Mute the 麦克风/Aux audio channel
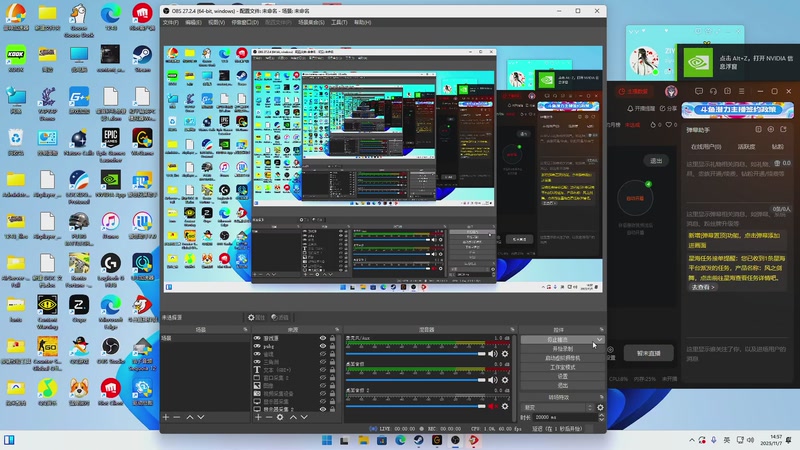 click(x=492, y=354)
